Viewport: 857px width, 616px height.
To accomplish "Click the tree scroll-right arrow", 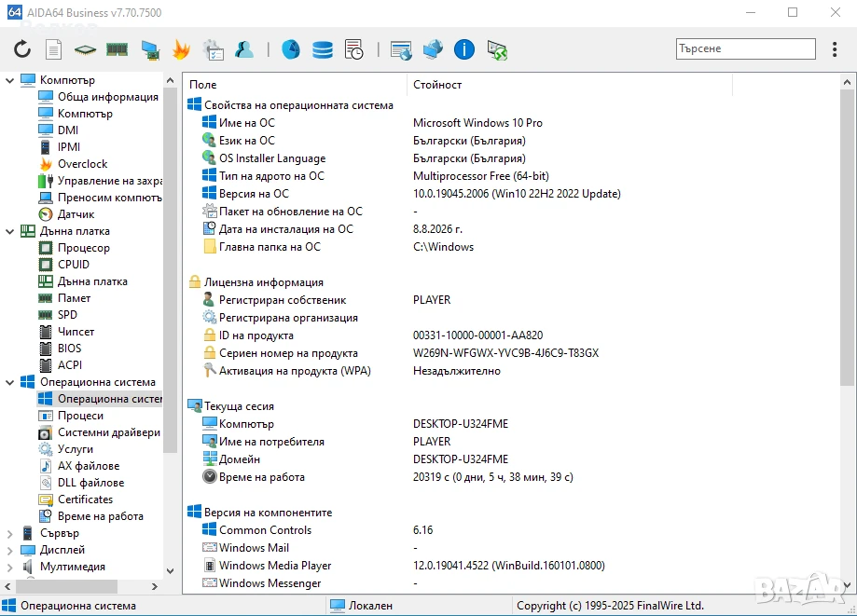I will [x=155, y=586].
